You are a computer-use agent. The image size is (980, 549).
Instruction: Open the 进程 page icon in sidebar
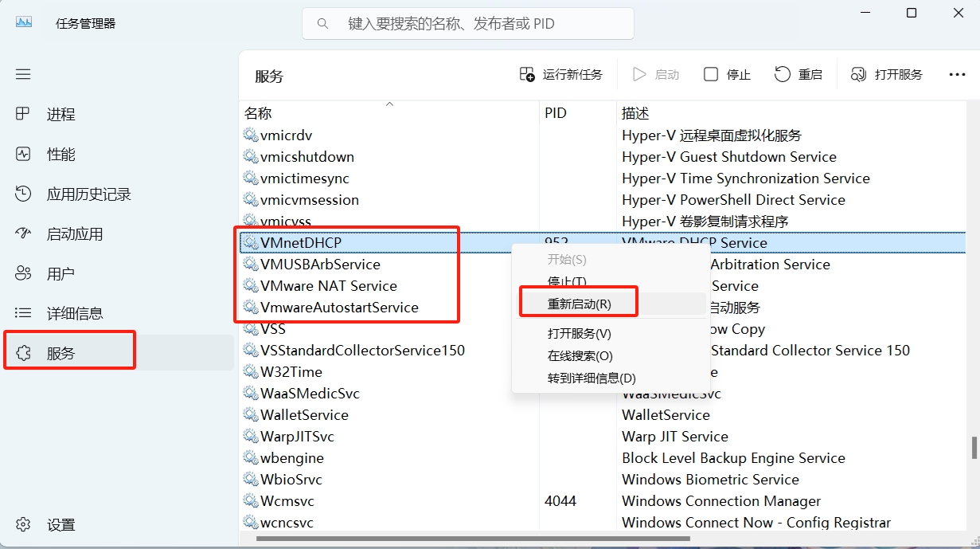[23, 114]
